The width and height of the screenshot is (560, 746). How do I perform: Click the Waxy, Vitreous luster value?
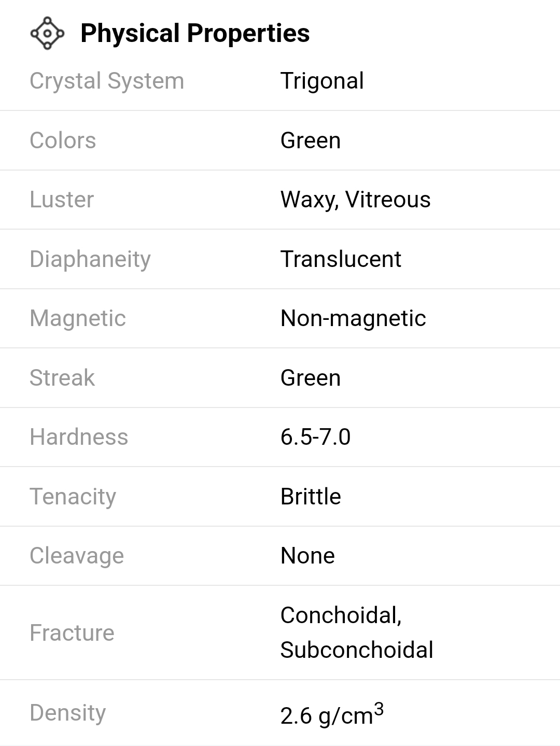[x=355, y=200]
